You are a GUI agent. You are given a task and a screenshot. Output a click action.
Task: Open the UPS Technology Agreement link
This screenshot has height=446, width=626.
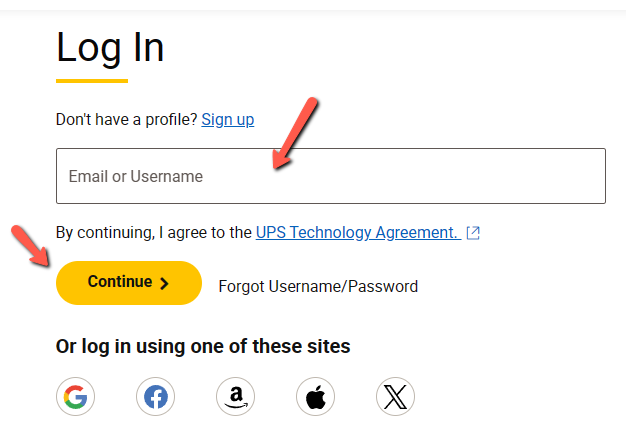[x=358, y=232]
